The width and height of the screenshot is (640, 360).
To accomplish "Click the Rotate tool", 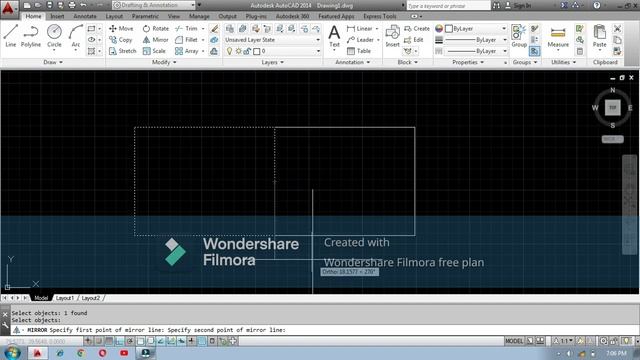I will pos(156,29).
